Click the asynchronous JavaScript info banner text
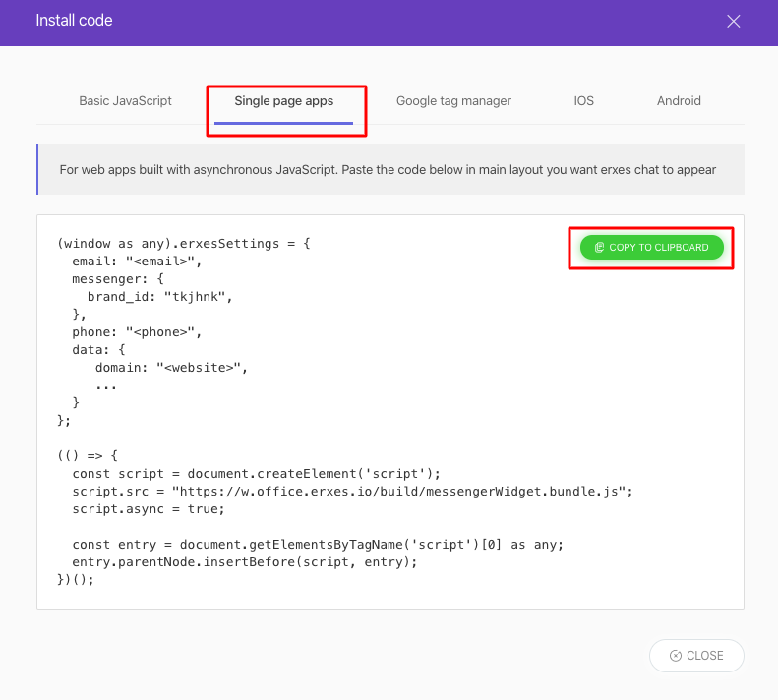 (388, 170)
